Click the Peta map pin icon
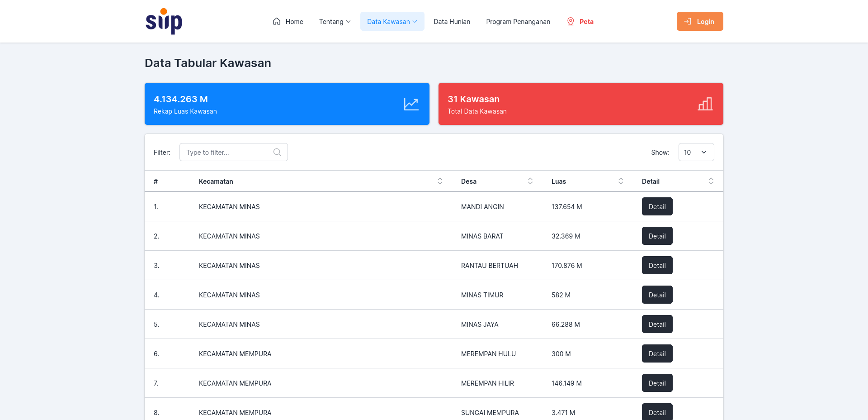Image resolution: width=868 pixels, height=420 pixels. [571, 21]
